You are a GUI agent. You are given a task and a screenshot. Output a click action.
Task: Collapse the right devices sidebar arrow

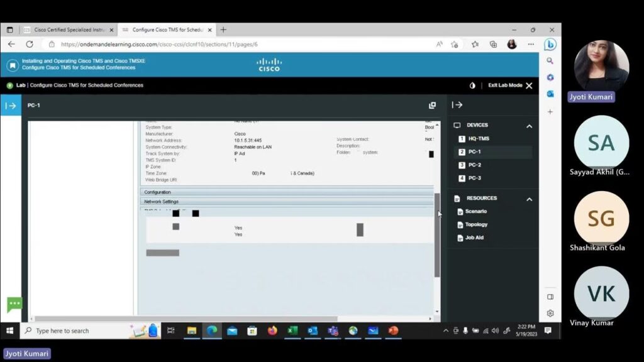click(x=457, y=106)
